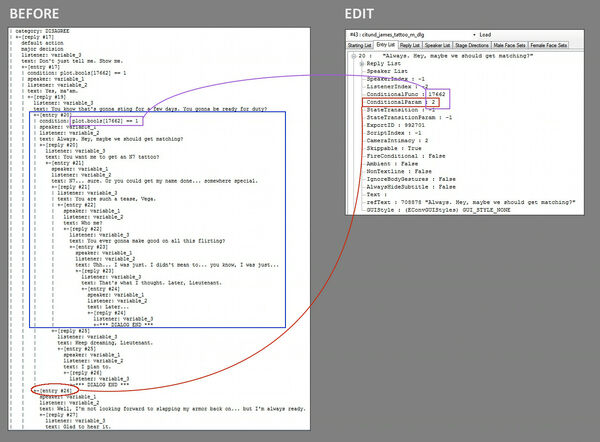Switch to the Speaker List tab

point(437,46)
